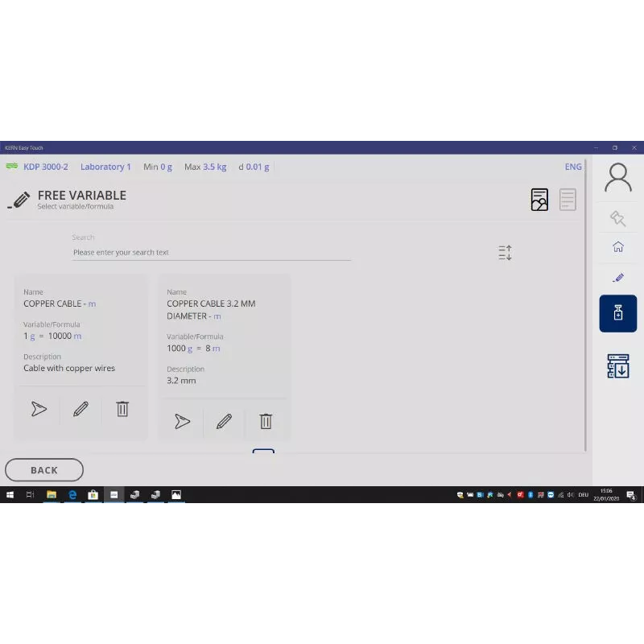Image resolution: width=644 pixels, height=644 pixels.
Task: Open the user profile icon
Action: tap(617, 178)
